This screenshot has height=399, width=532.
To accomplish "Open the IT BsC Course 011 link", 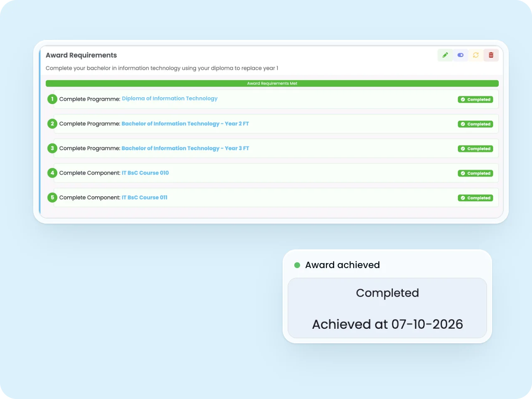I will click(145, 197).
